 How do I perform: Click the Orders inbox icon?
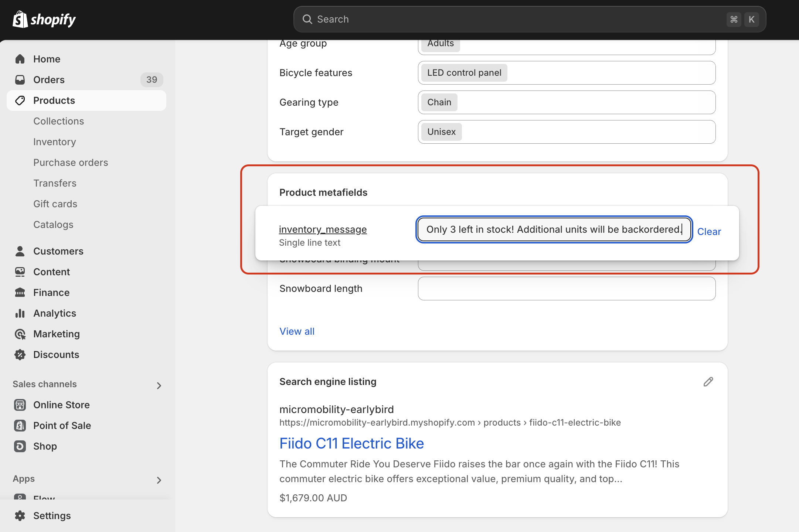(20, 80)
